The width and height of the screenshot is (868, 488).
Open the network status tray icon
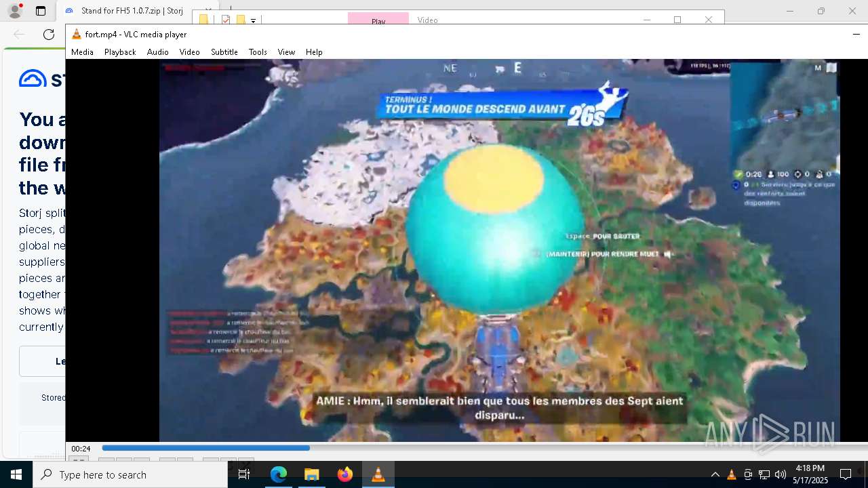pyautogui.click(x=764, y=474)
